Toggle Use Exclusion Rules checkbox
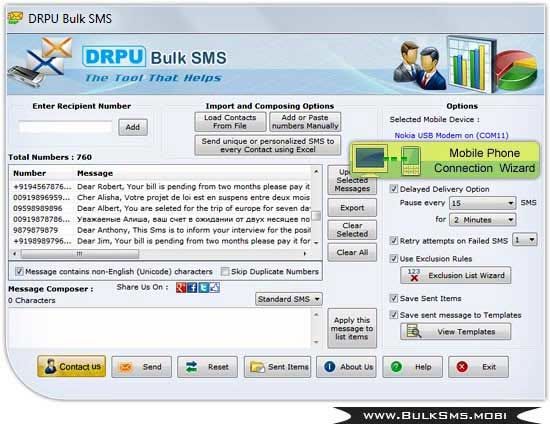The height and width of the screenshot is (430, 550). pyautogui.click(x=394, y=259)
